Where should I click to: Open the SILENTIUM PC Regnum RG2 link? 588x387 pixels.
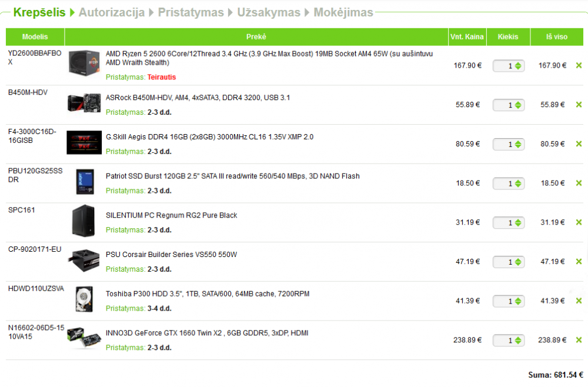click(x=171, y=215)
